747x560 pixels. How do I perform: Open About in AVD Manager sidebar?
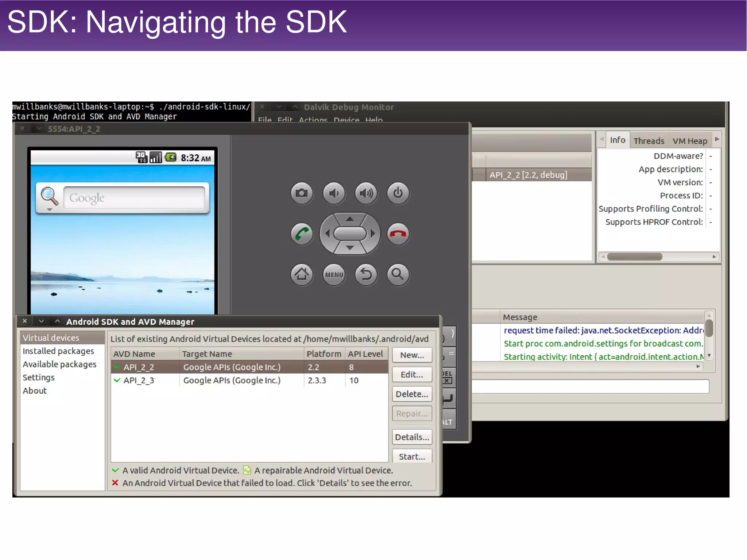tap(35, 390)
